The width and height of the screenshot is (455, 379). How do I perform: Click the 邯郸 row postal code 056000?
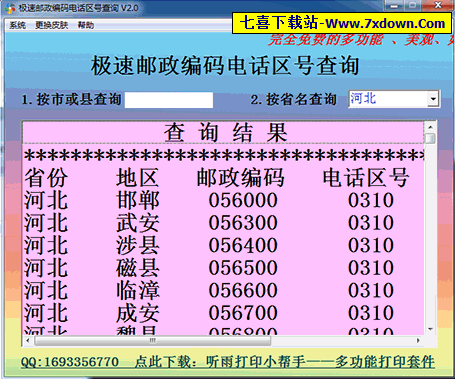click(243, 200)
